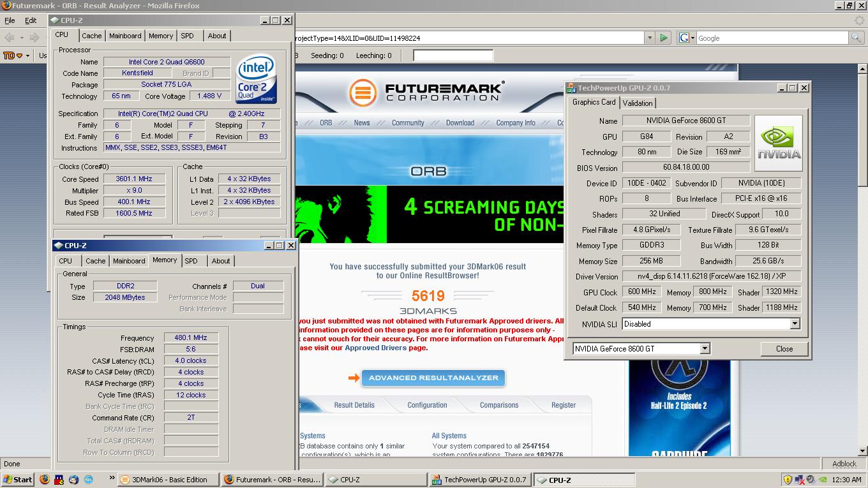Click the Firefox page vertical scrollbar down arrow
The width and height of the screenshot is (868, 488).
[862, 451]
